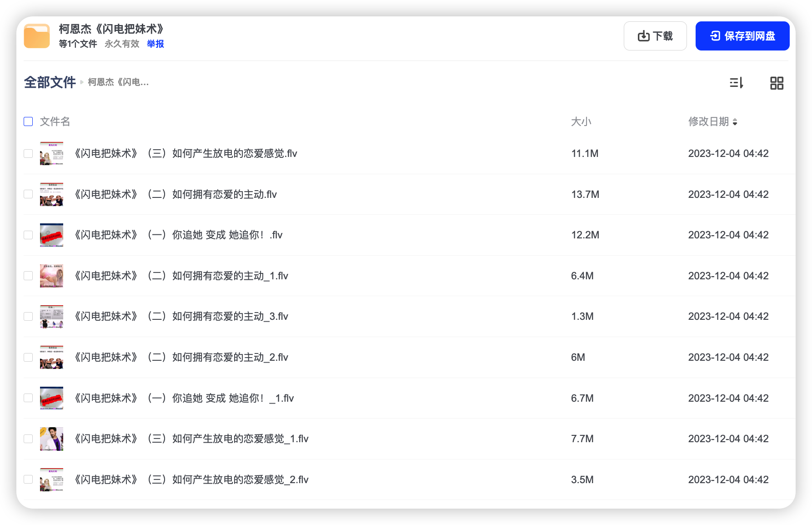812x525 pixels.
Task: Click 保存到网盘 button
Action: pyautogui.click(x=742, y=36)
